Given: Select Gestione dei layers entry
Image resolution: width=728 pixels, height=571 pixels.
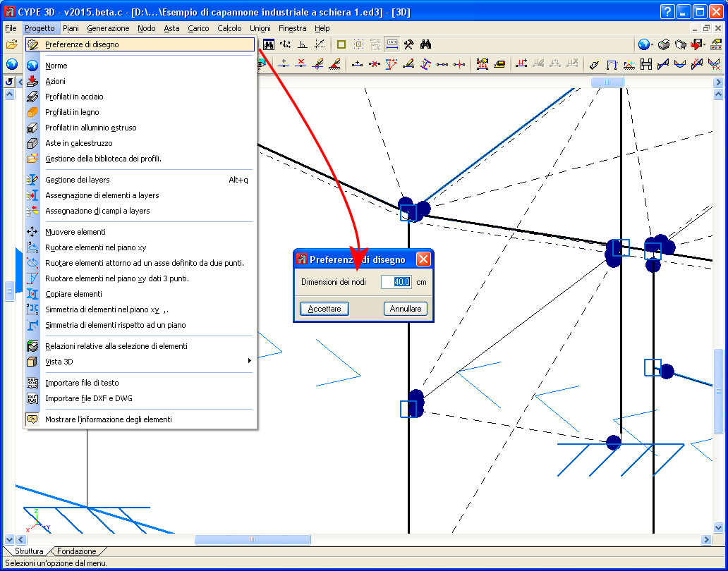Looking at the screenshot, I should click(x=140, y=180).
